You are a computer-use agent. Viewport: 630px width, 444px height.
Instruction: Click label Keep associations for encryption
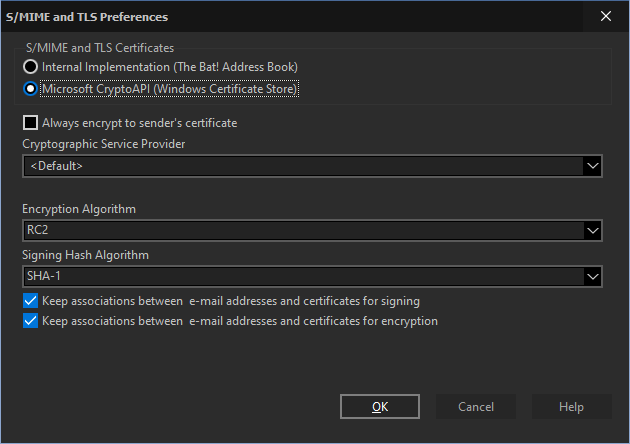pos(240,321)
